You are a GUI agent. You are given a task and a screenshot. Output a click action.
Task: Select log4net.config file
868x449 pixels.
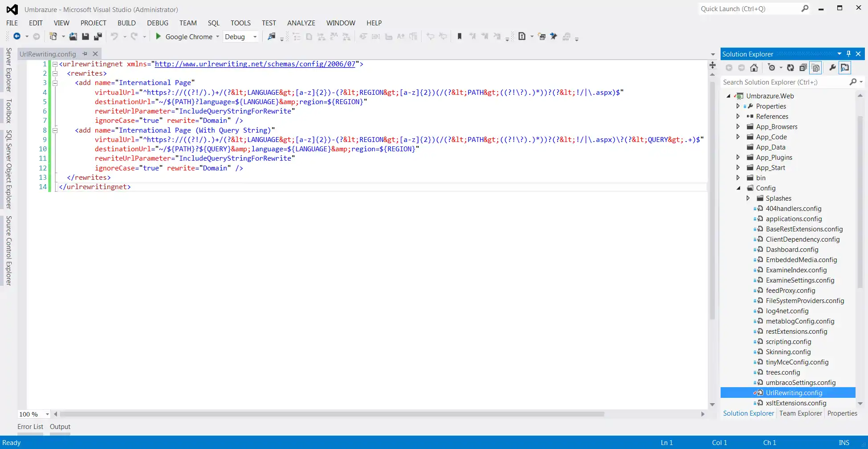[x=787, y=311]
